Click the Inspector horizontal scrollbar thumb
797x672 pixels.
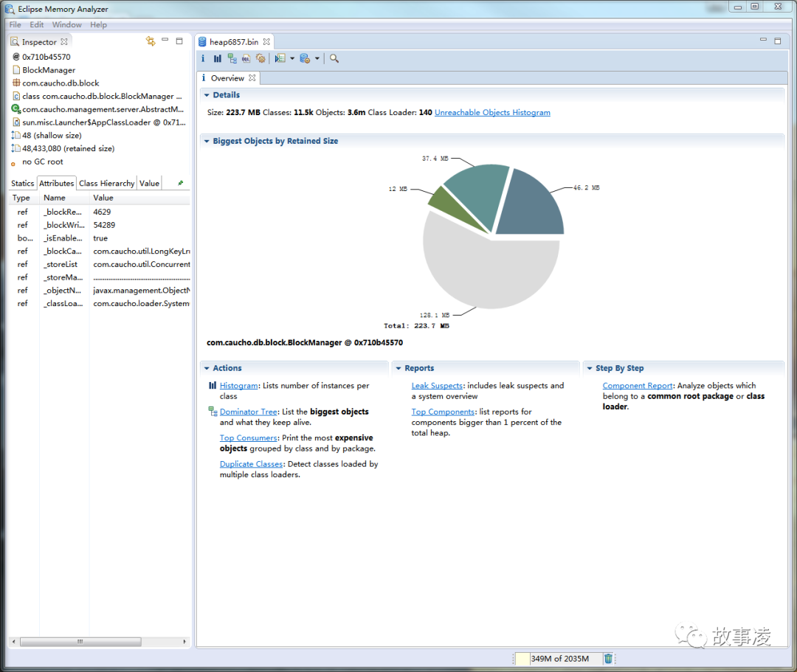tap(80, 642)
